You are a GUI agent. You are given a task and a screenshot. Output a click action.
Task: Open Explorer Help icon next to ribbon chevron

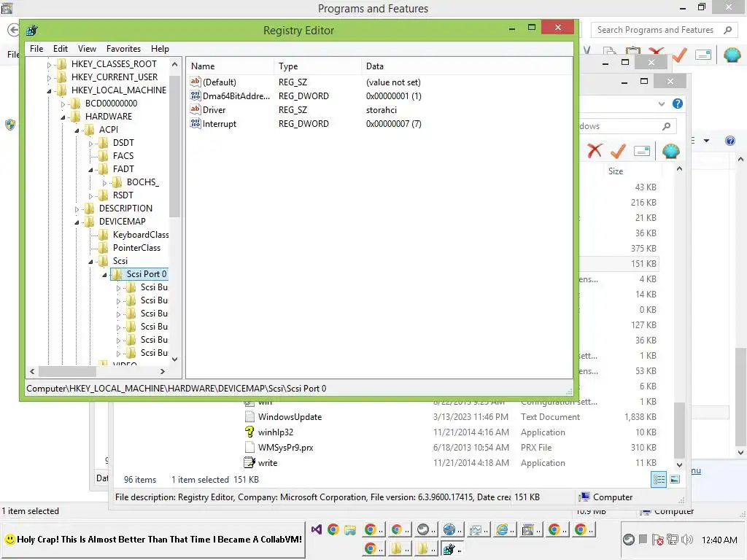[678, 104]
